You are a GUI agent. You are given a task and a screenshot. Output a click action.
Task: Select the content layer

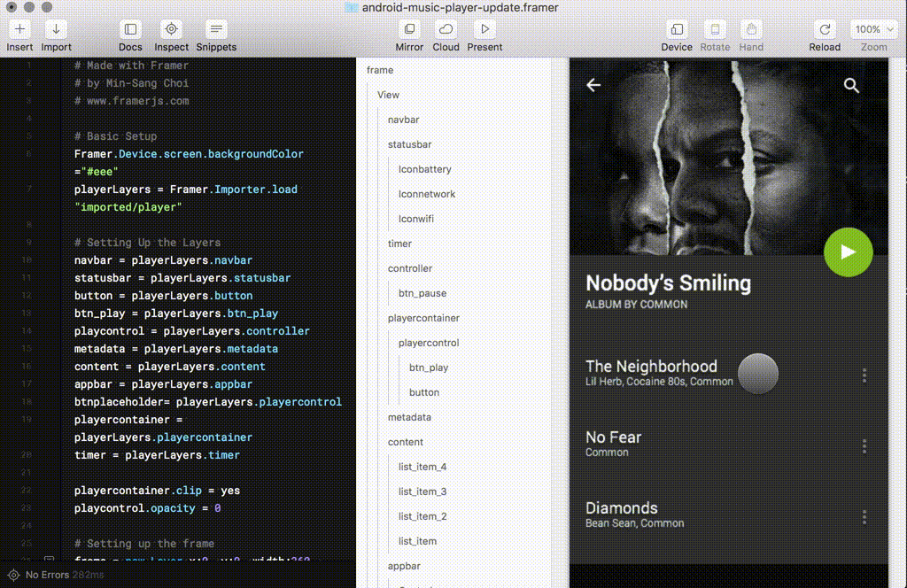coord(406,442)
